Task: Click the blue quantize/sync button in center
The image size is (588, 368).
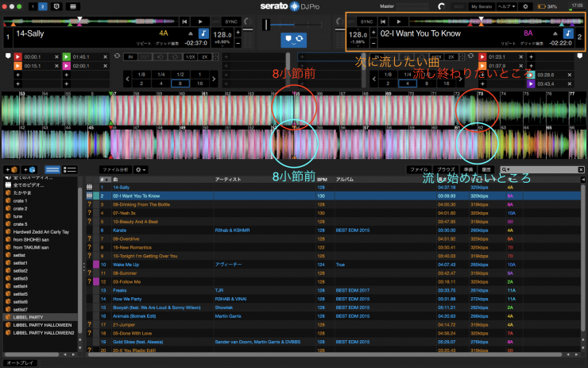Action: click(x=294, y=40)
